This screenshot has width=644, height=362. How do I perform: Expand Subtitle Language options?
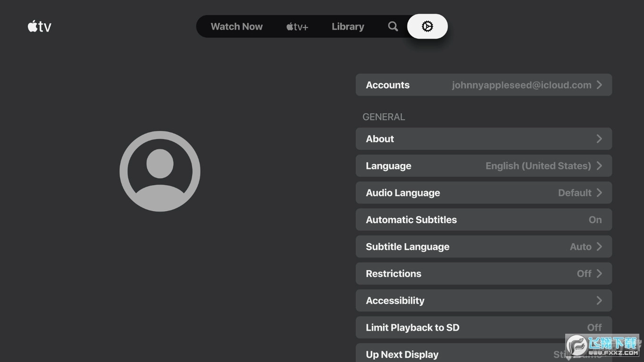click(x=484, y=247)
